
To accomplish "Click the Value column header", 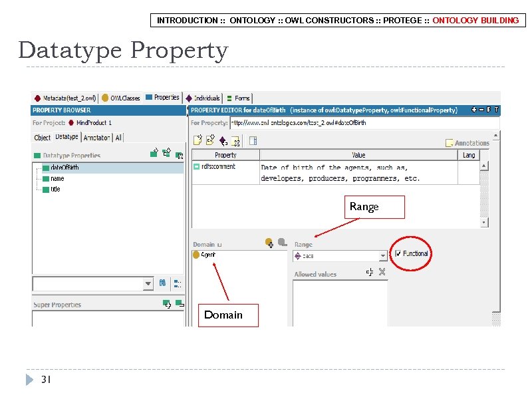I will tap(358, 155).
